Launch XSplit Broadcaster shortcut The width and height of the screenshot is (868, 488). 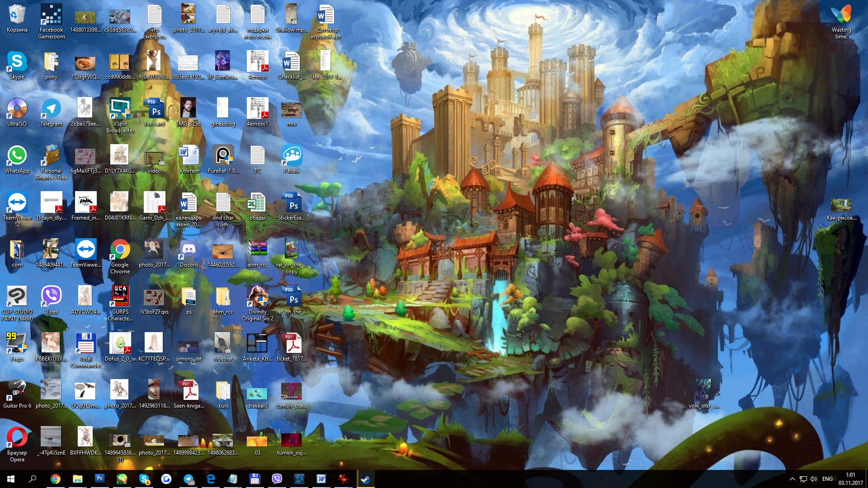pos(120,116)
